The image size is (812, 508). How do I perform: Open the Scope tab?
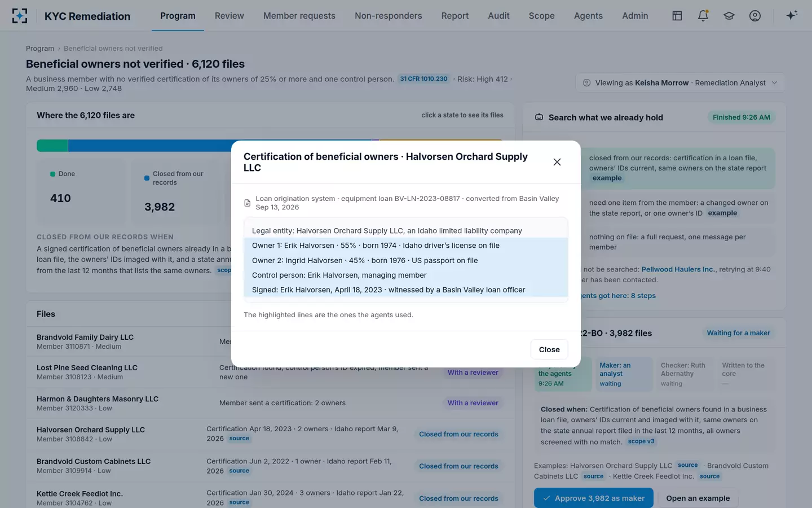pyautogui.click(x=541, y=16)
